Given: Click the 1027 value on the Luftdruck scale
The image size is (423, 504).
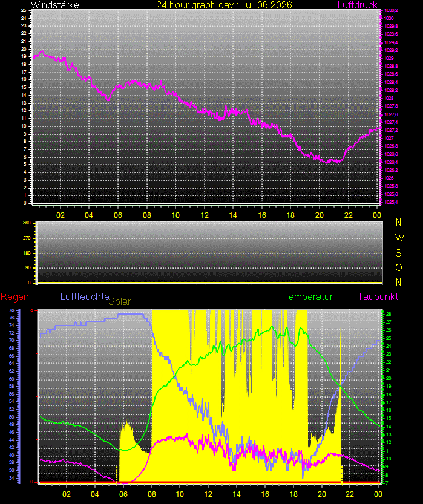Looking at the screenshot, I should point(389,138).
